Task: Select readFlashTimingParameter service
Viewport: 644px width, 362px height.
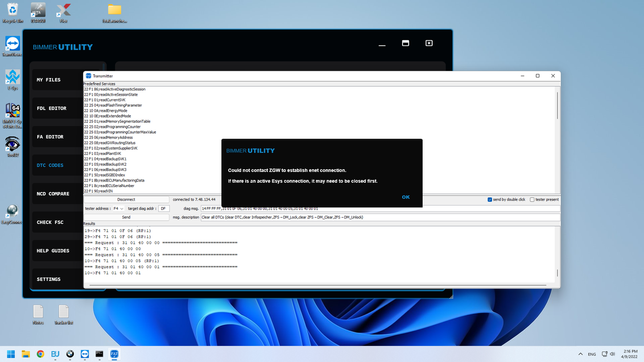Action: (113, 106)
